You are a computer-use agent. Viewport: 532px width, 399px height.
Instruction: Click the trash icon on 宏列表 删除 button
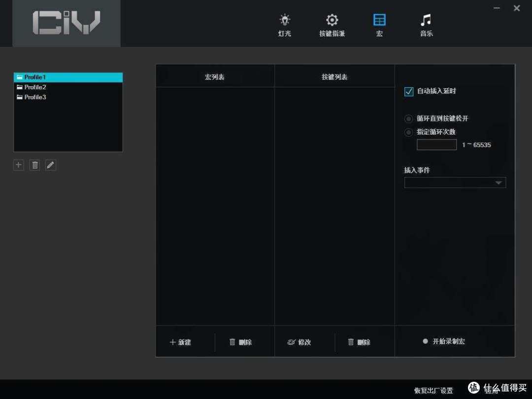[232, 342]
